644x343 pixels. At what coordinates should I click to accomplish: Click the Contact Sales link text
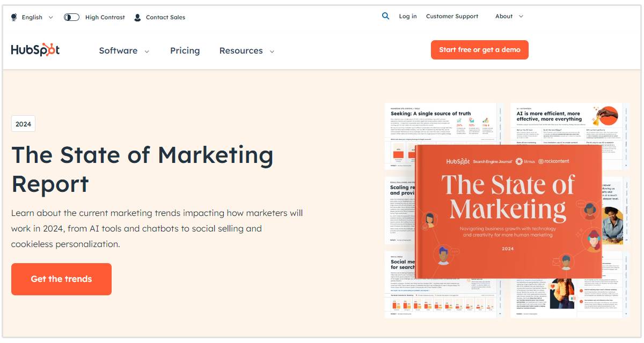165,17
